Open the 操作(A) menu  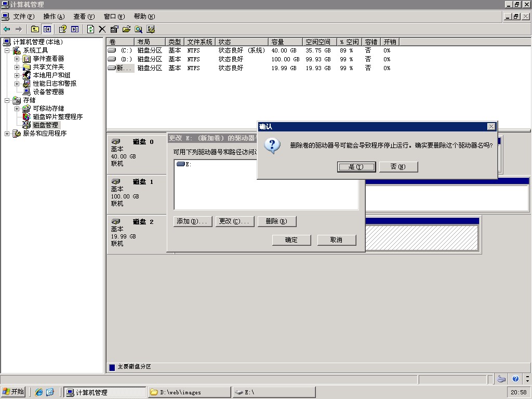54,17
